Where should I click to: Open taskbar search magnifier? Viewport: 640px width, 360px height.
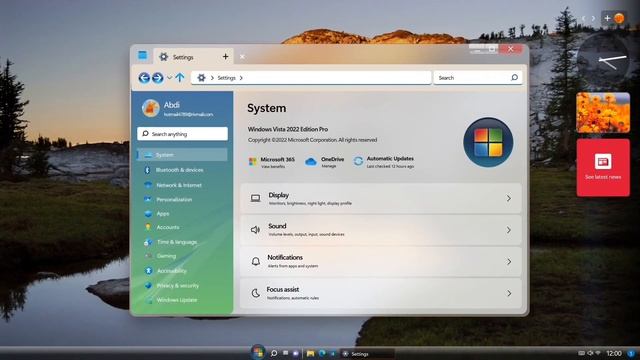click(274, 353)
